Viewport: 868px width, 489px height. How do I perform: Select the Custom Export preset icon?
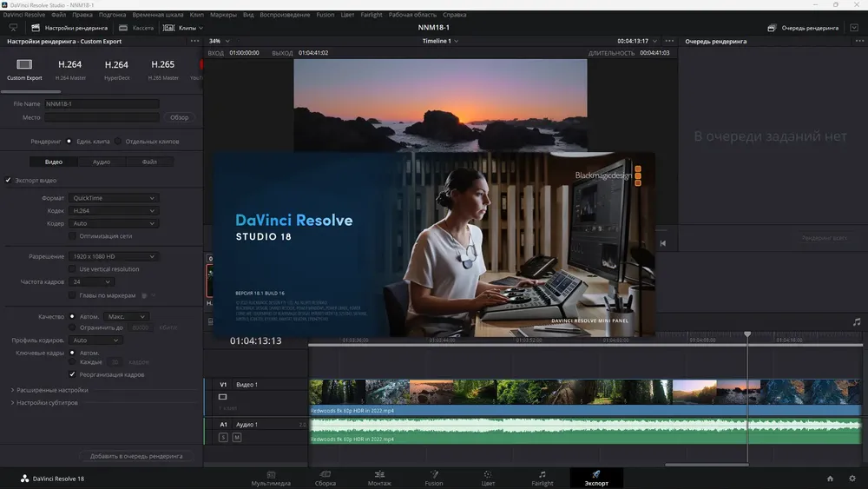tap(24, 65)
